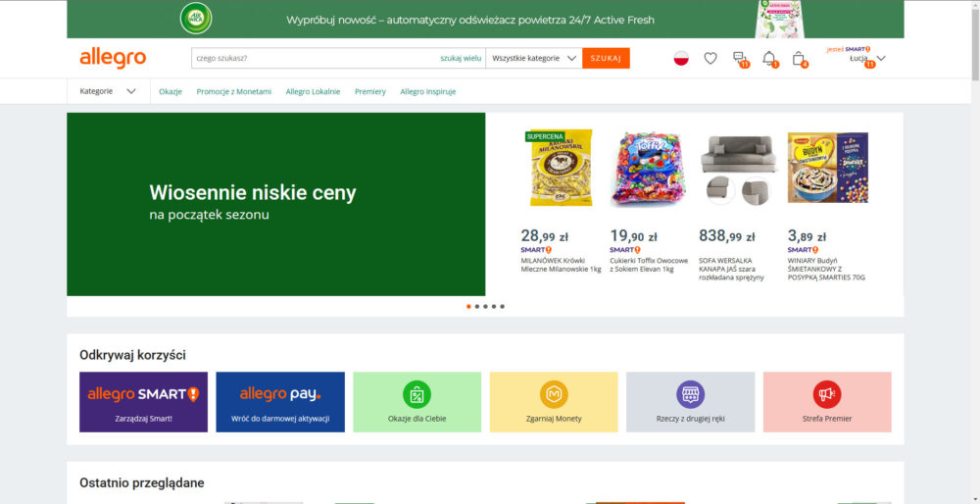This screenshot has width=980, height=504.
Task: Click Smart badge under 19,90 zł price
Action: (x=625, y=250)
